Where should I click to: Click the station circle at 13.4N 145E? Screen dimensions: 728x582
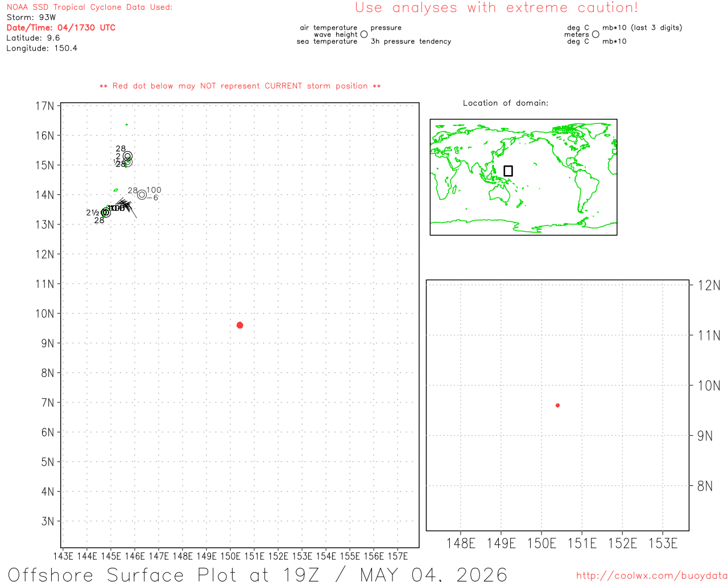click(106, 213)
